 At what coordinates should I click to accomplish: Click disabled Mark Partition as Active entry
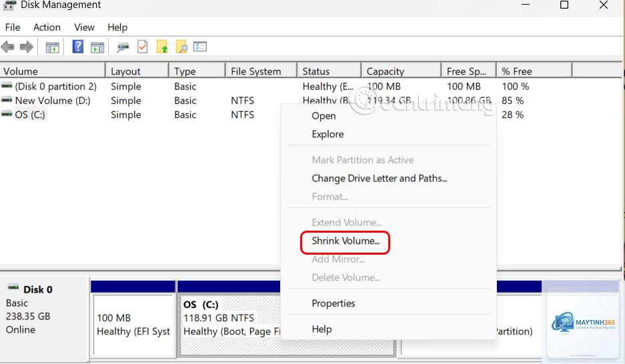tap(363, 160)
